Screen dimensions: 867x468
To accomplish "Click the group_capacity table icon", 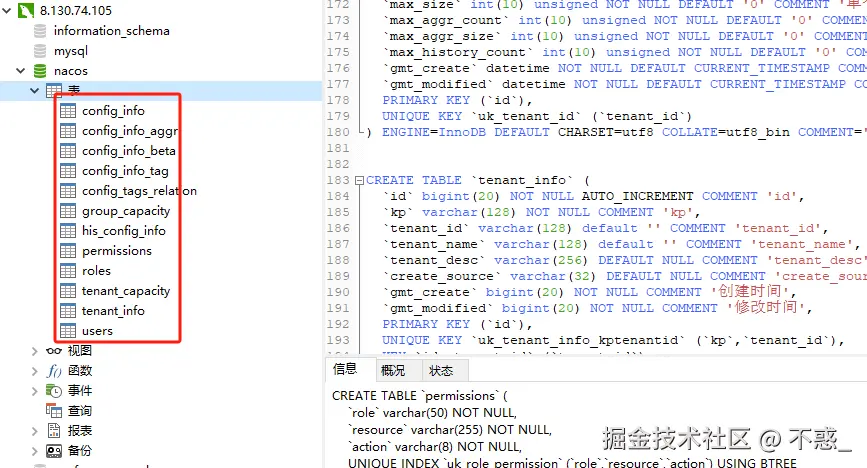I will point(68,211).
